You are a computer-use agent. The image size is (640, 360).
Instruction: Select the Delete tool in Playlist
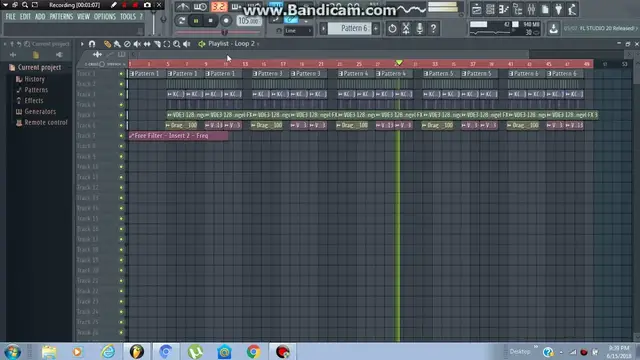[127, 44]
